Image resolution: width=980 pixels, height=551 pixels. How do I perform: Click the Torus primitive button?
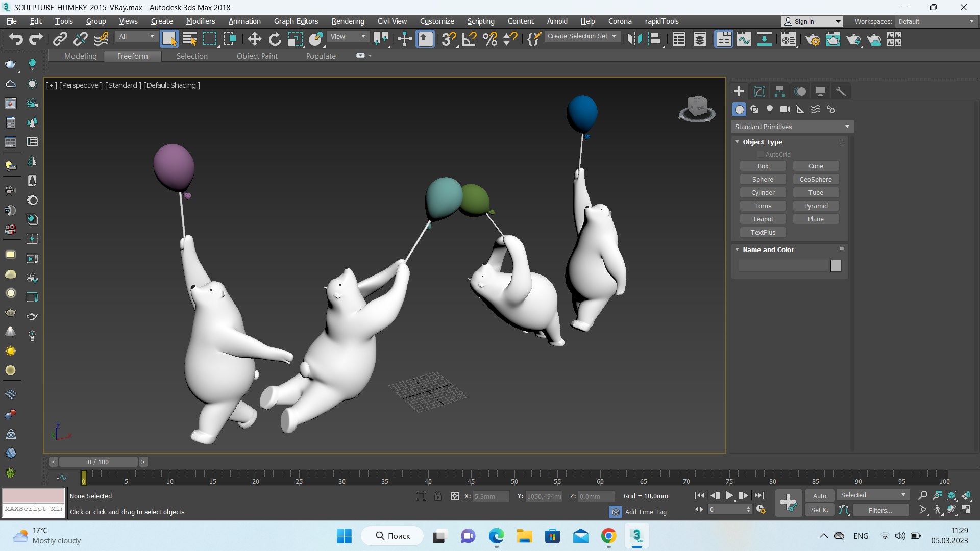[x=763, y=206]
